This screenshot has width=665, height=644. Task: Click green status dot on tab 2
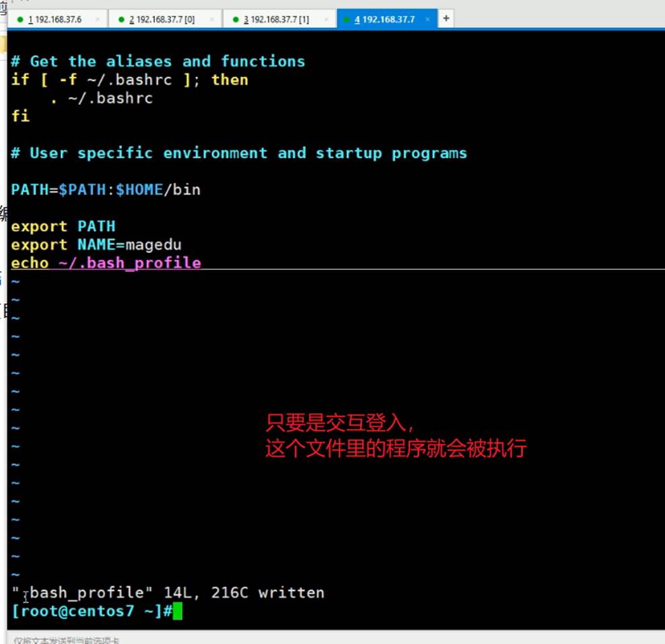pos(121,20)
